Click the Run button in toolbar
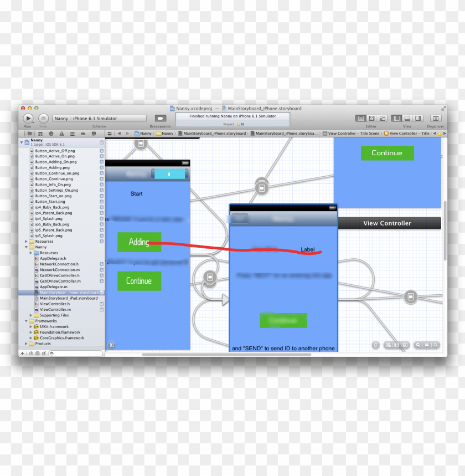 (28, 118)
